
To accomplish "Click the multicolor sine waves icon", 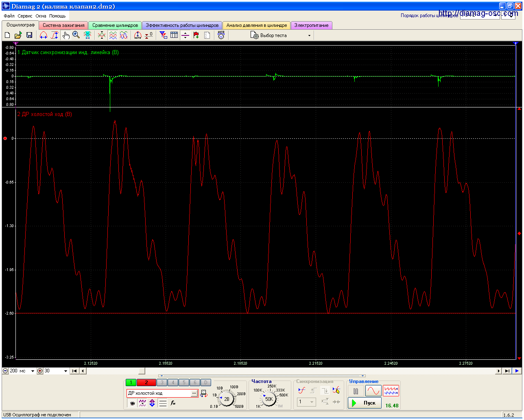I will click(x=124, y=35).
